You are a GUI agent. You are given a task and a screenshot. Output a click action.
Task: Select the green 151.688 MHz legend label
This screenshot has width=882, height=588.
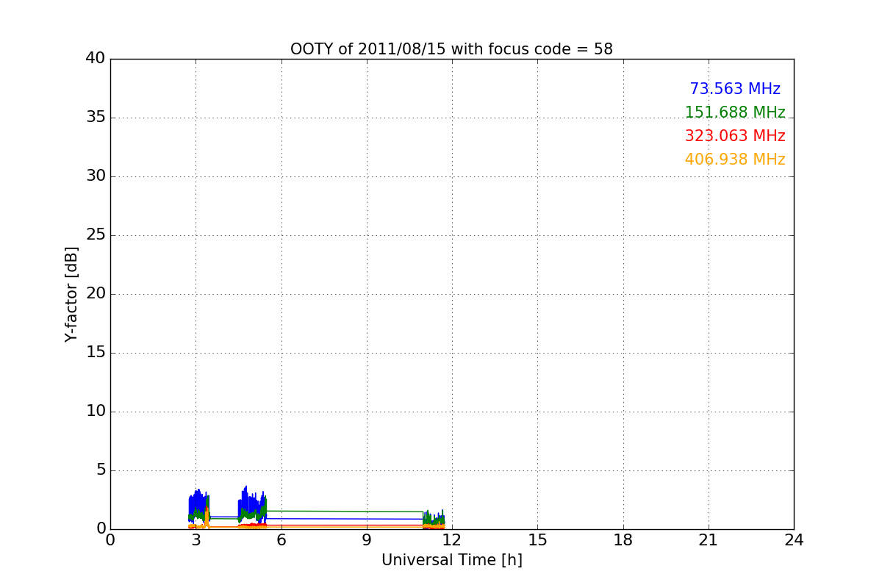coord(735,112)
